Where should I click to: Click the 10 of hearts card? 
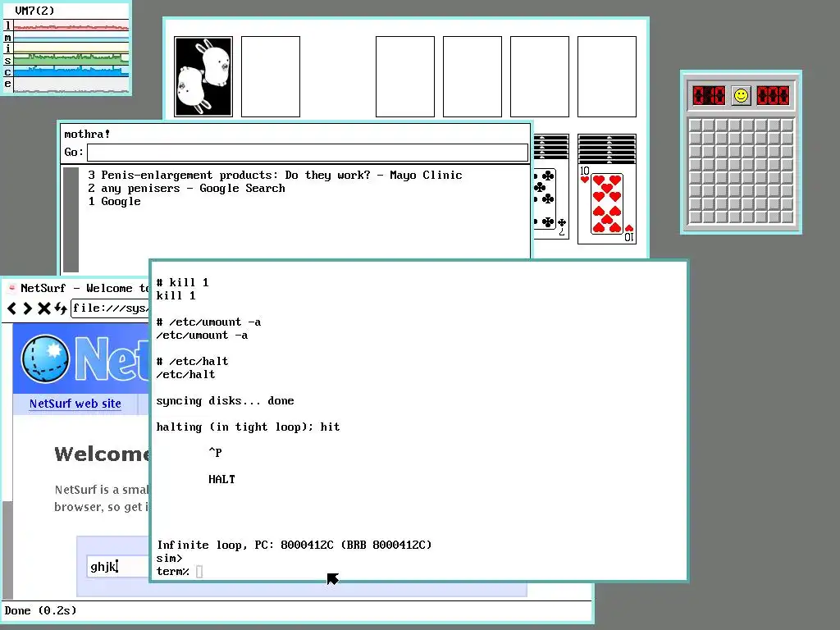(x=607, y=204)
